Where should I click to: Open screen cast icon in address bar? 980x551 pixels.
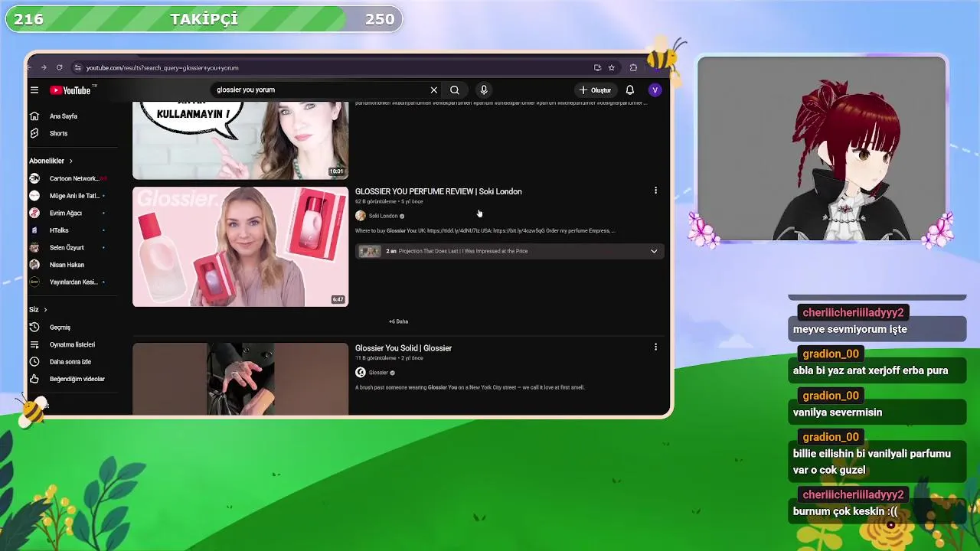[x=597, y=68]
